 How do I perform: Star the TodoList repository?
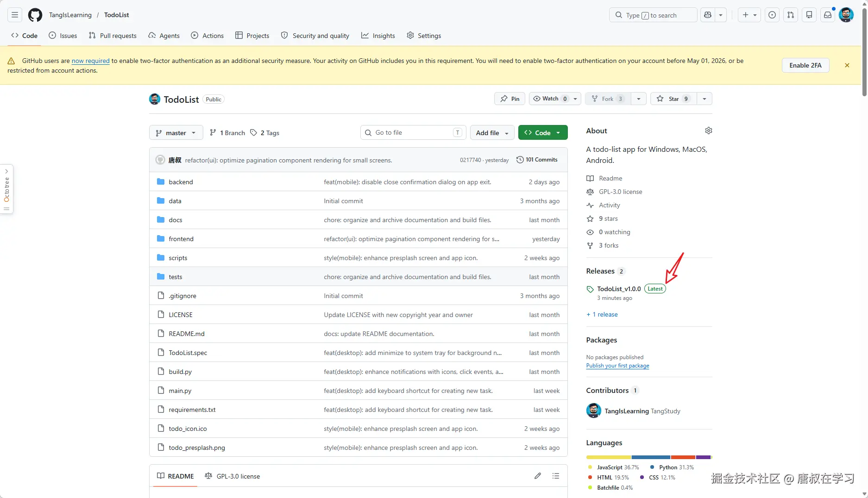point(673,99)
